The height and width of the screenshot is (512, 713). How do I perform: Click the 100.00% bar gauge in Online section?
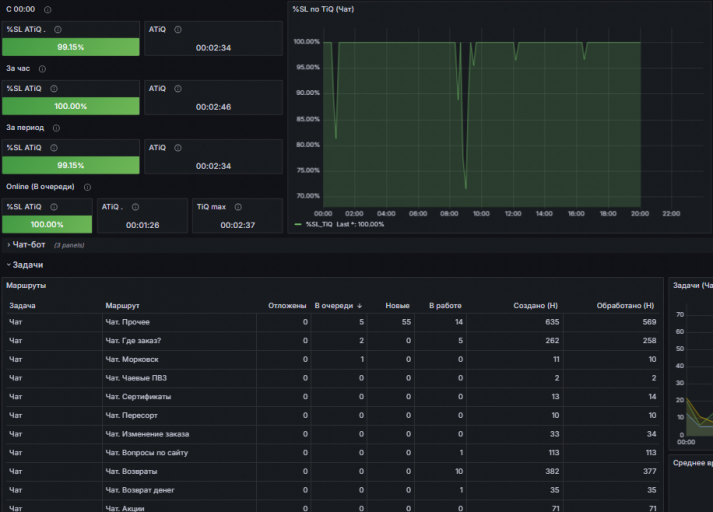click(47, 224)
